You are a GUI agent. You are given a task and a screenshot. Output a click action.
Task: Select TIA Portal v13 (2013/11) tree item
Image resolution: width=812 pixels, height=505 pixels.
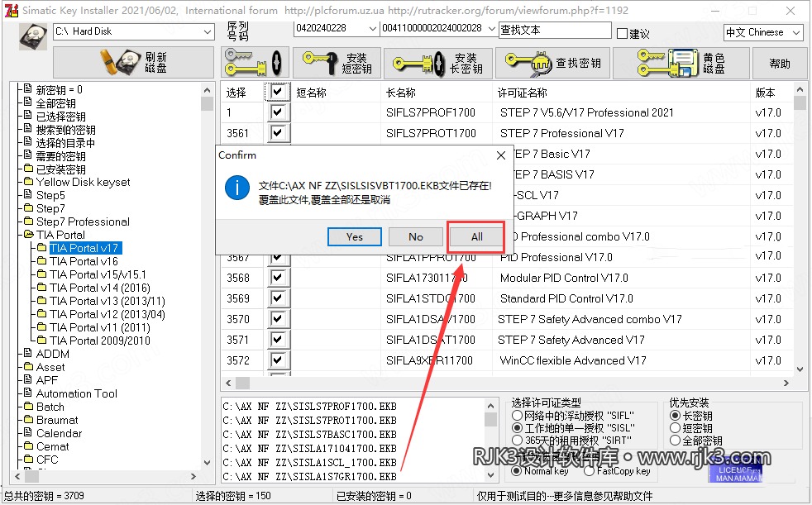pos(107,301)
